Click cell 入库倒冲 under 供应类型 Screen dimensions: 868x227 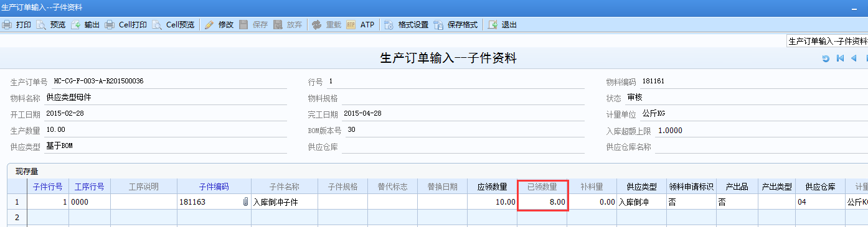click(641, 202)
